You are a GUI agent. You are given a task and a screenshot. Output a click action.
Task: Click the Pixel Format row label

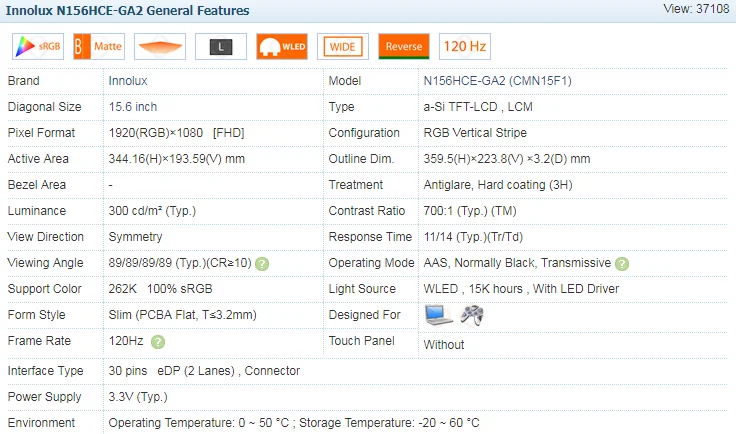point(41,133)
